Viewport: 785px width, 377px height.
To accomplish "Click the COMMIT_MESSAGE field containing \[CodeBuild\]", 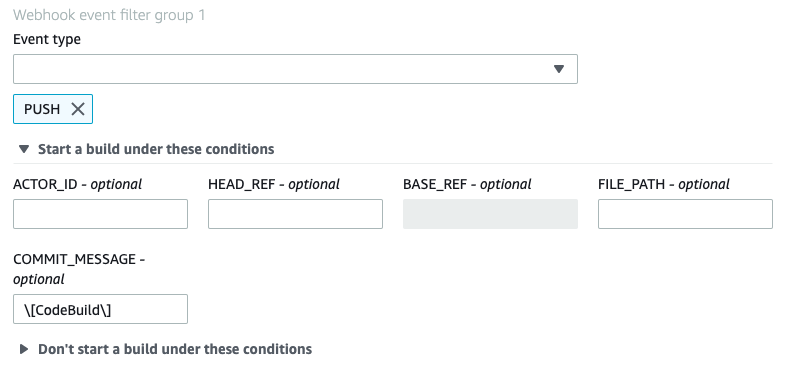I will click(x=100, y=309).
